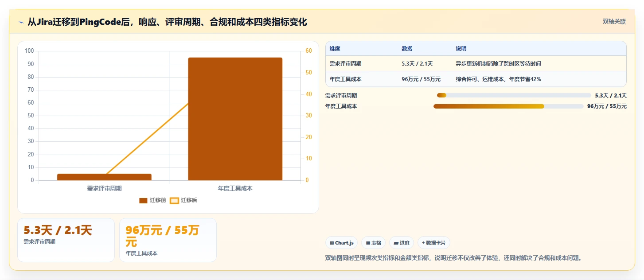Click the 迁移后 orange legend swatch
This screenshot has width=644, height=280.
[174, 201]
